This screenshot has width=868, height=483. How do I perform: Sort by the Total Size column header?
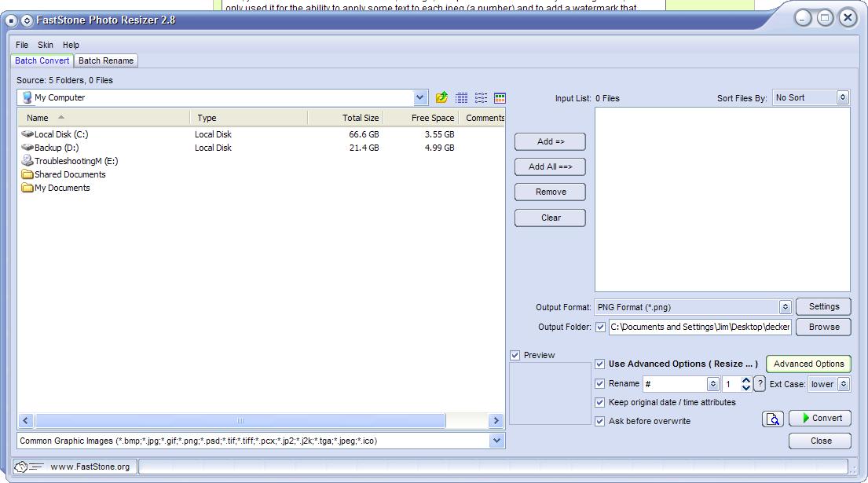(x=346, y=118)
